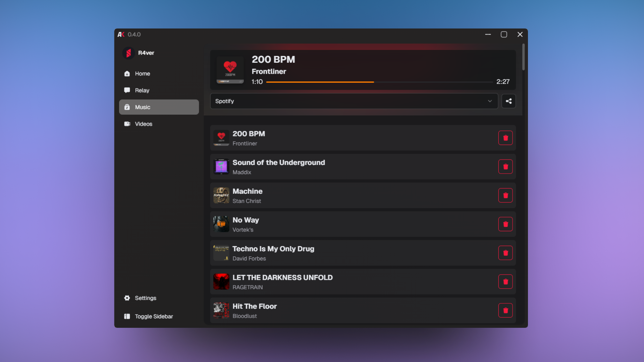Remove Hit The Floor by Bloodlust
Image resolution: width=644 pixels, height=362 pixels.
click(505, 310)
